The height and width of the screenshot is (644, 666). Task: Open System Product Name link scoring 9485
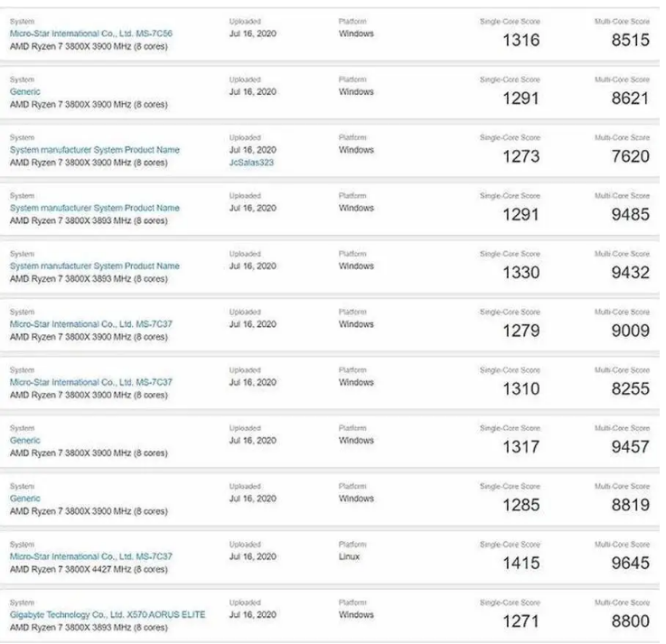pos(94,208)
